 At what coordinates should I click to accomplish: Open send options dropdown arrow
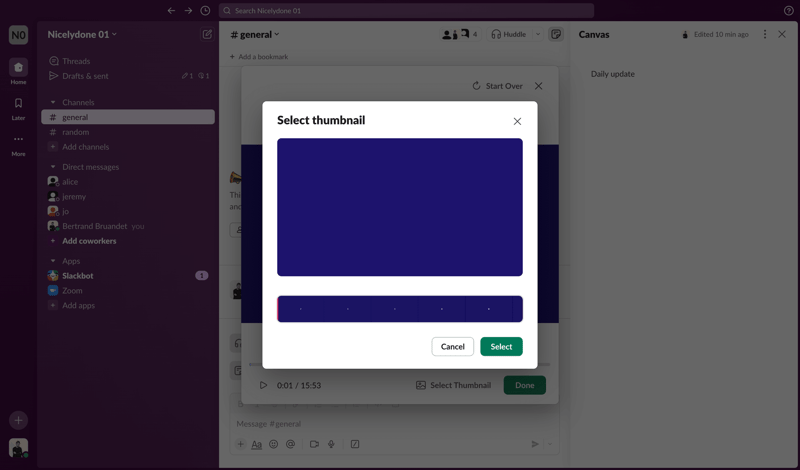(x=550, y=444)
